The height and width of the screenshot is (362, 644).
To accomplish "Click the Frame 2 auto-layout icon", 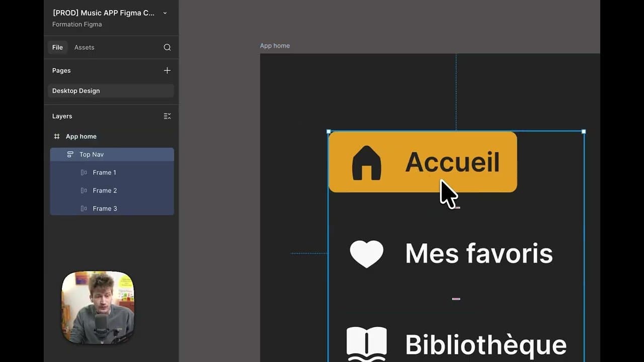I will tap(84, 191).
